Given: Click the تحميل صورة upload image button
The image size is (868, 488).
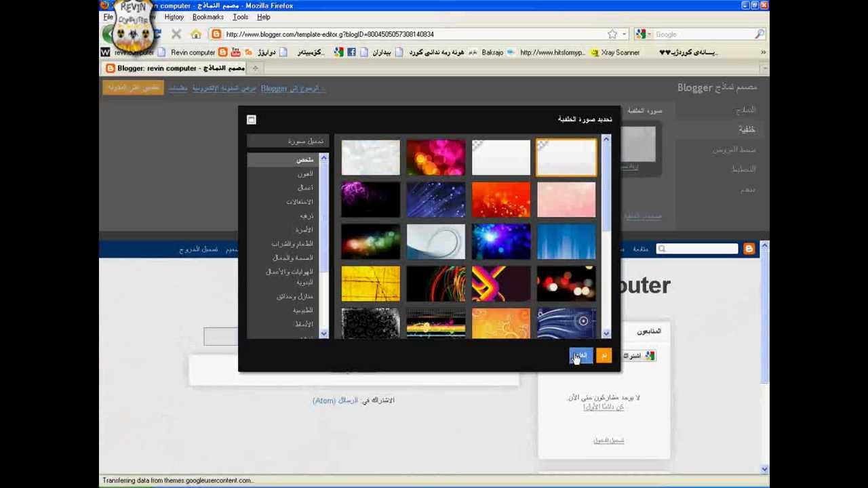Looking at the screenshot, I should (288, 141).
